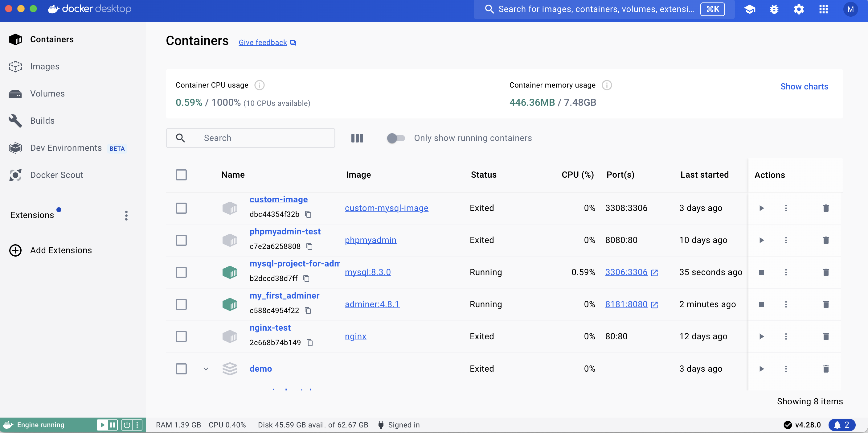Start the nginx-test container

(x=761, y=336)
